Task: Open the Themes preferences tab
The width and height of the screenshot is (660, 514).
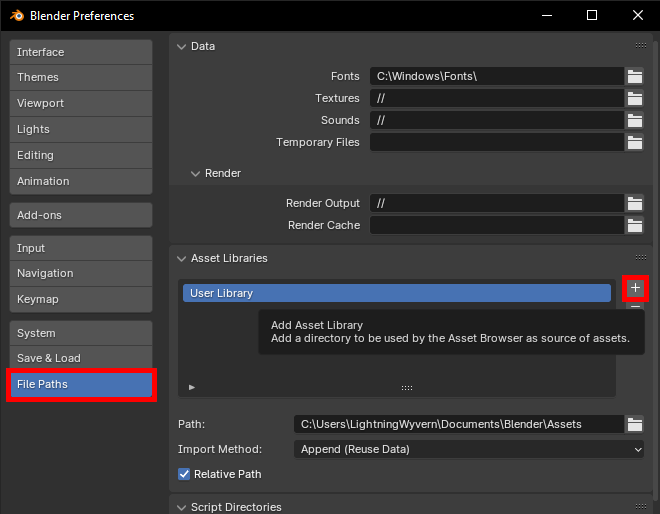Action: click(81, 77)
